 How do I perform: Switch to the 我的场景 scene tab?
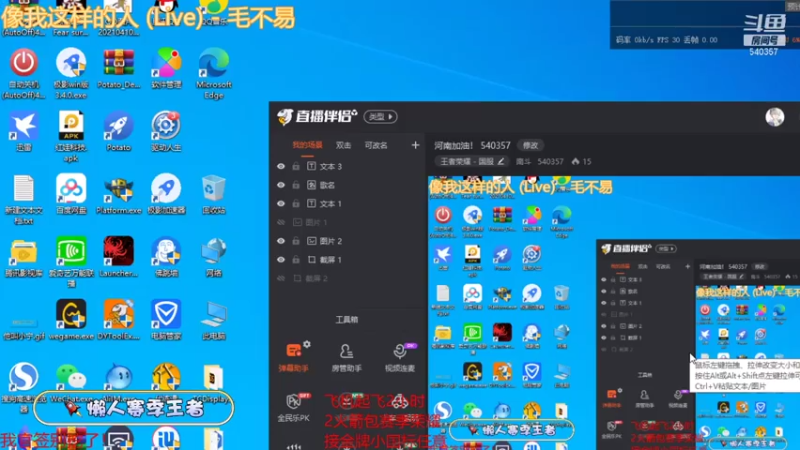[307, 145]
